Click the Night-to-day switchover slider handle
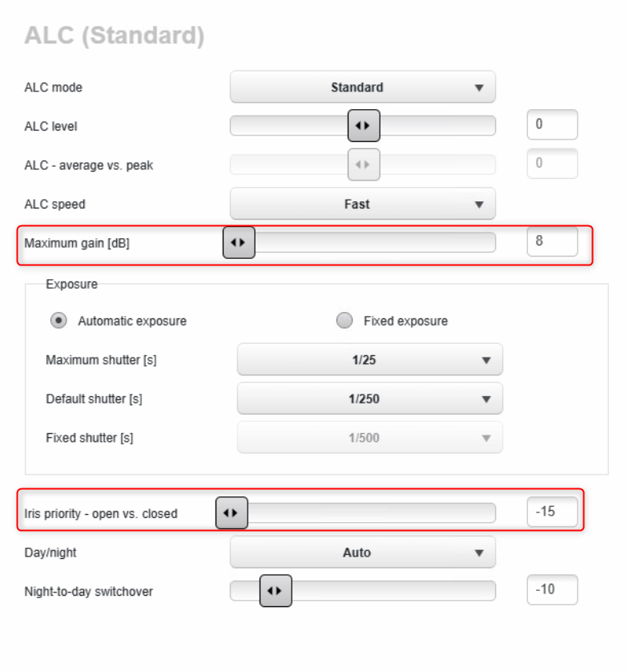 pyautogui.click(x=275, y=591)
